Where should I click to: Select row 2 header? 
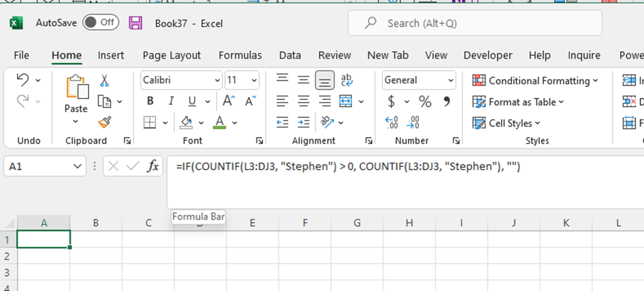7,256
